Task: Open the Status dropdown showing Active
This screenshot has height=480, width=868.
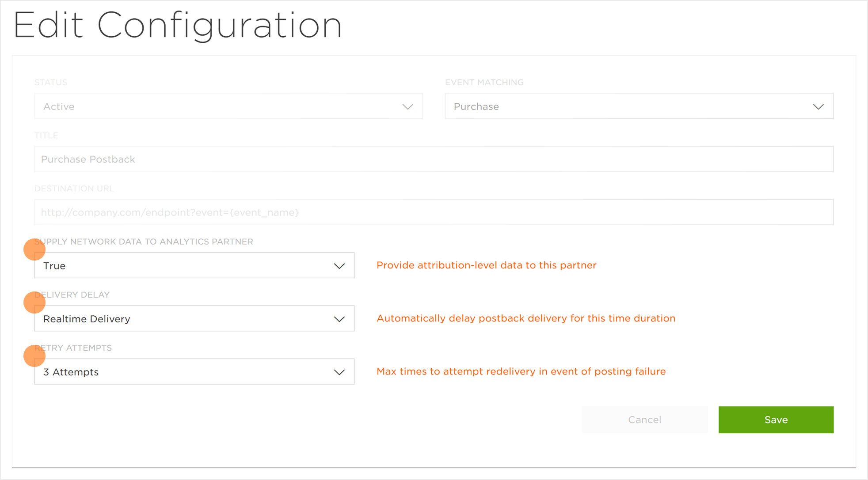Action: (x=221, y=106)
